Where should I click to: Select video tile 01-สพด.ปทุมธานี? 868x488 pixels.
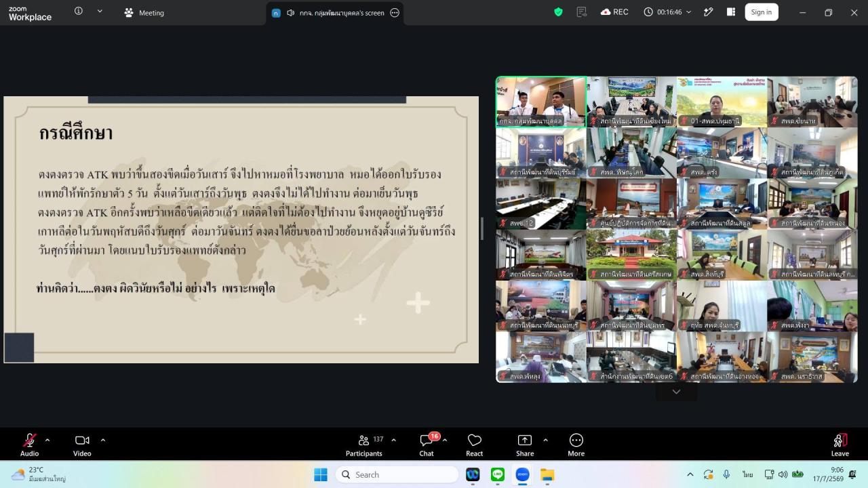tap(722, 102)
